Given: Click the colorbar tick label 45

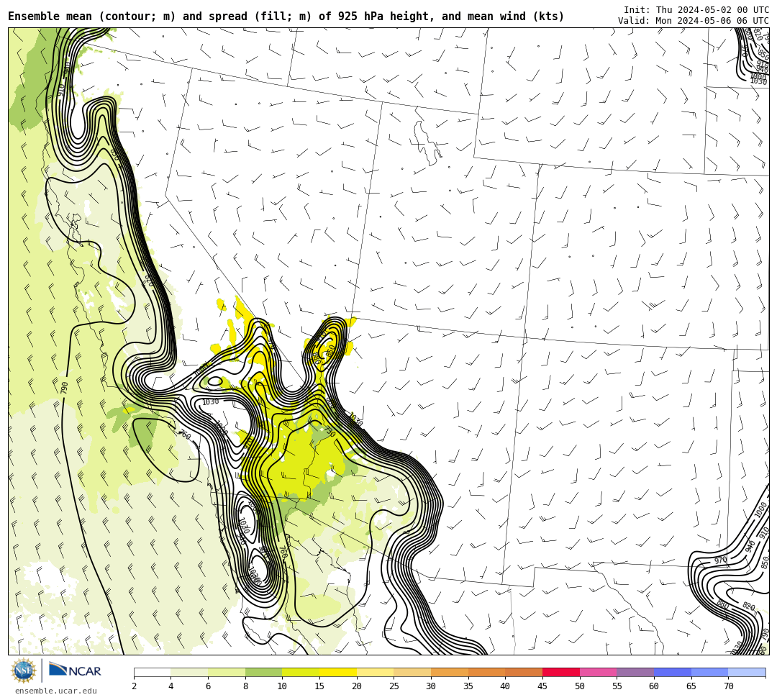Looking at the screenshot, I should [x=542, y=686].
